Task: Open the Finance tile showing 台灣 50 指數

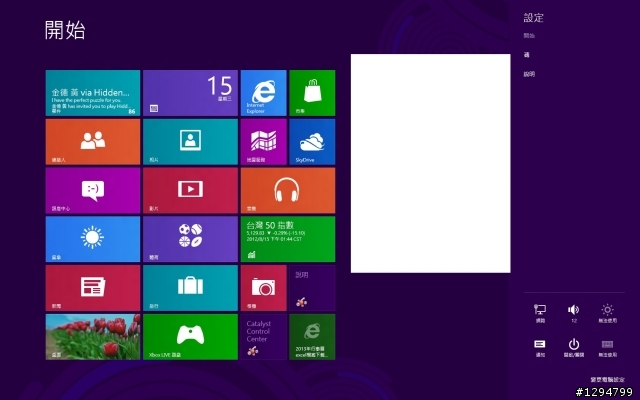Action: coord(288,239)
